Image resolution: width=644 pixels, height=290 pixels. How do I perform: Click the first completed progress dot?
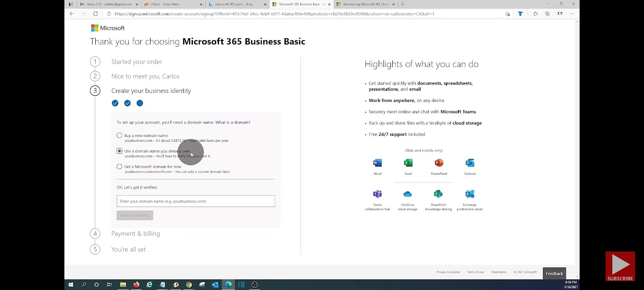pyautogui.click(x=115, y=103)
